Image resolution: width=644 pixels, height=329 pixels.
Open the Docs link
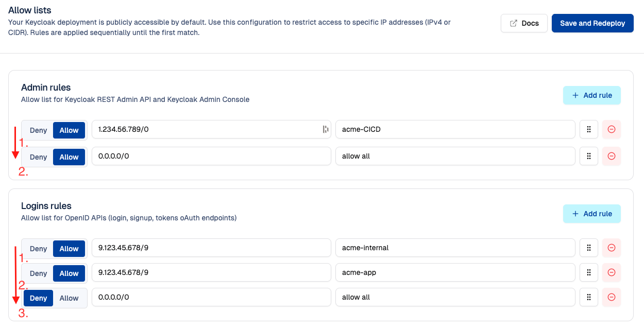pos(524,23)
